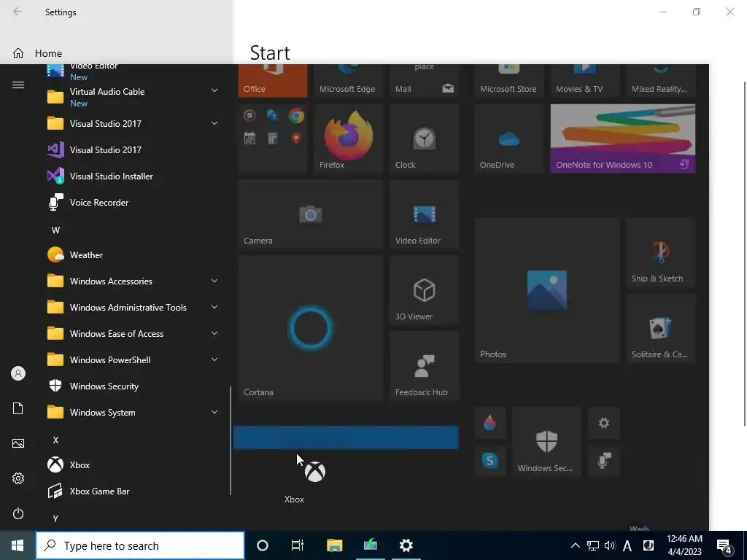Click the back arrow in Settings
This screenshot has width=747, height=560.
[x=18, y=12]
